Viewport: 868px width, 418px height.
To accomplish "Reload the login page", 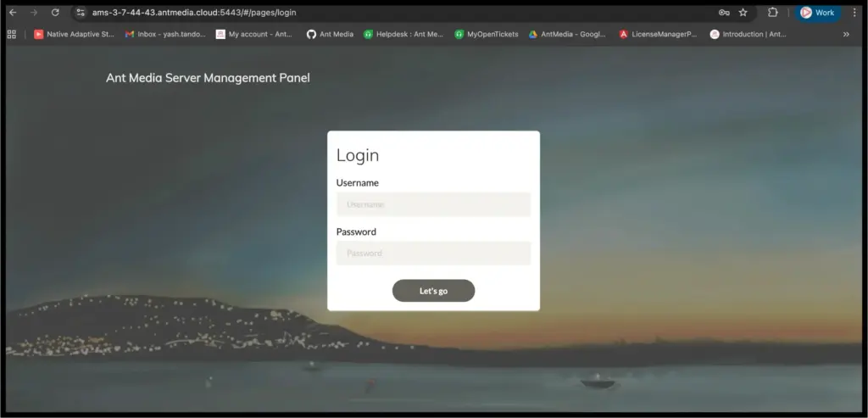I will (55, 13).
